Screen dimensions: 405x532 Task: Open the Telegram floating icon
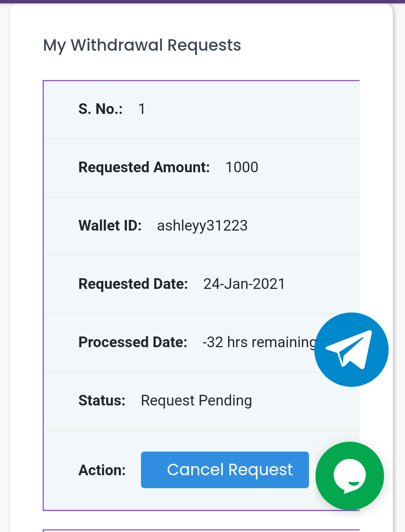351,349
